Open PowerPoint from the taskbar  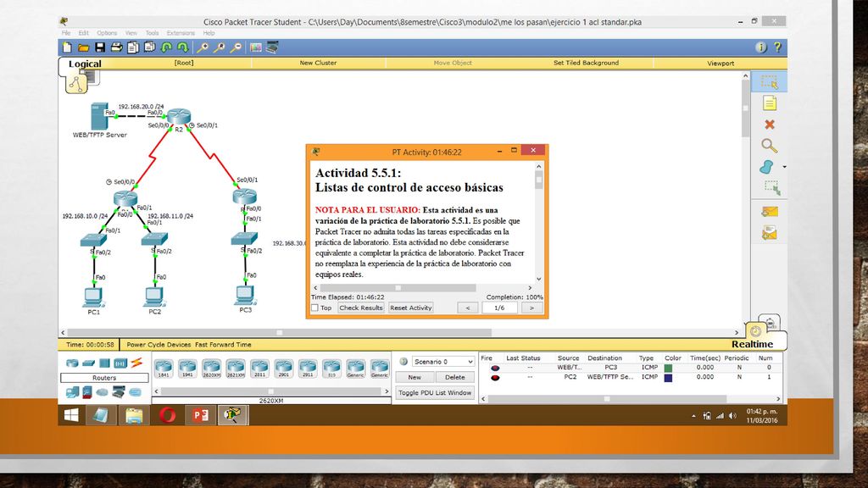click(200, 415)
